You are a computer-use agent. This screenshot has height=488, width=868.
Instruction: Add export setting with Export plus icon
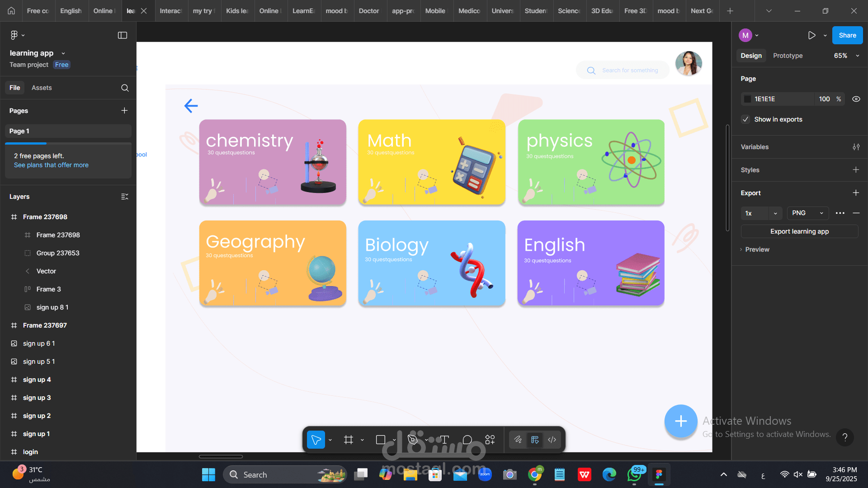point(856,193)
